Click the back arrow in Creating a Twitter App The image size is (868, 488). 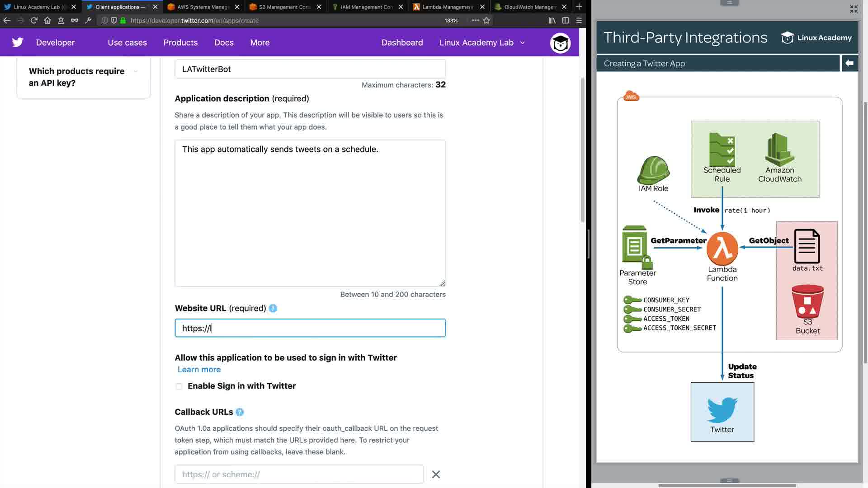(849, 63)
